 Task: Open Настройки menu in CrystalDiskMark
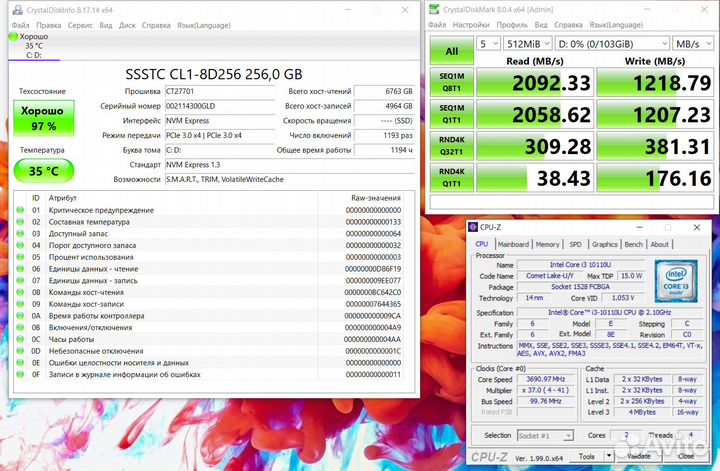pos(471,25)
